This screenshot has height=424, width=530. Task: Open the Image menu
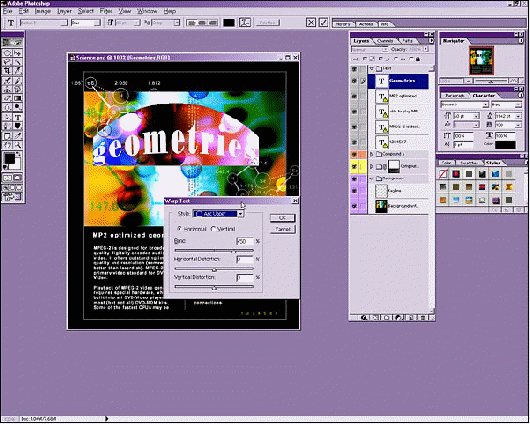(43, 11)
